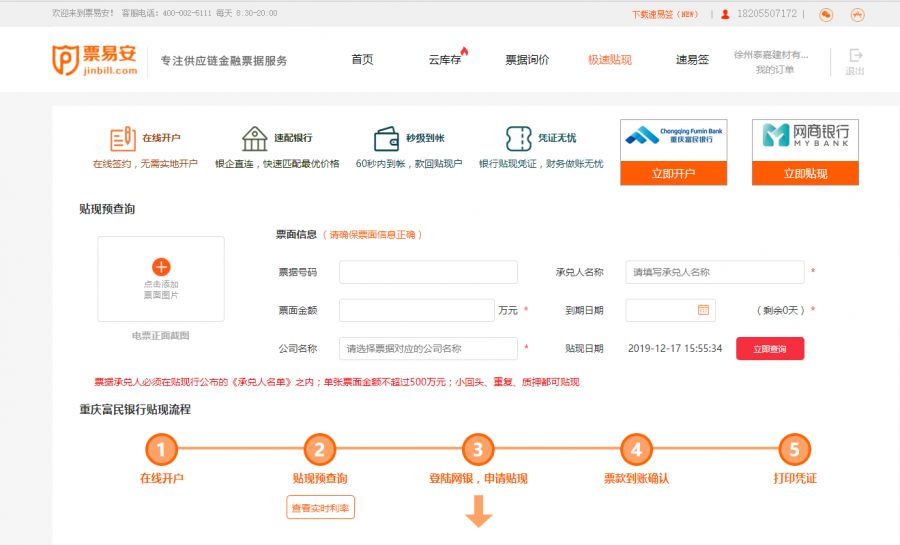This screenshot has width=900, height=545.
Task: Click the 秒级到帐 wallet icon
Action: click(386, 138)
